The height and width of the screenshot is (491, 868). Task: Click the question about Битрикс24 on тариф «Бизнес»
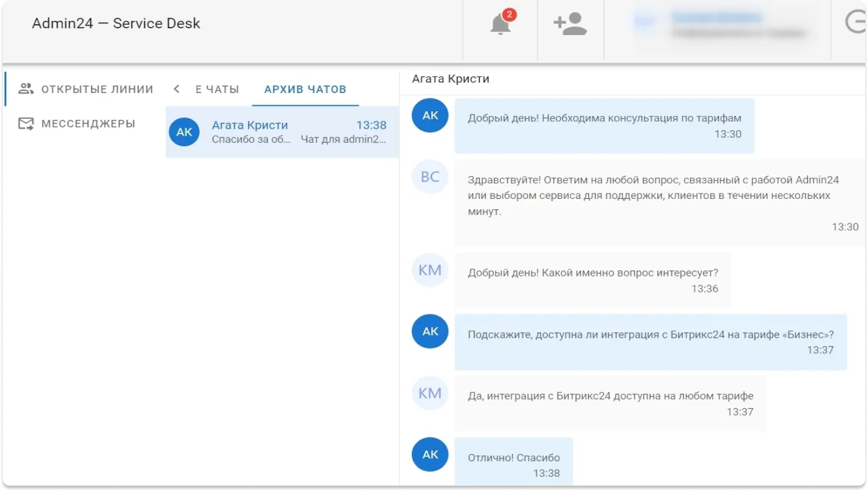(x=651, y=342)
